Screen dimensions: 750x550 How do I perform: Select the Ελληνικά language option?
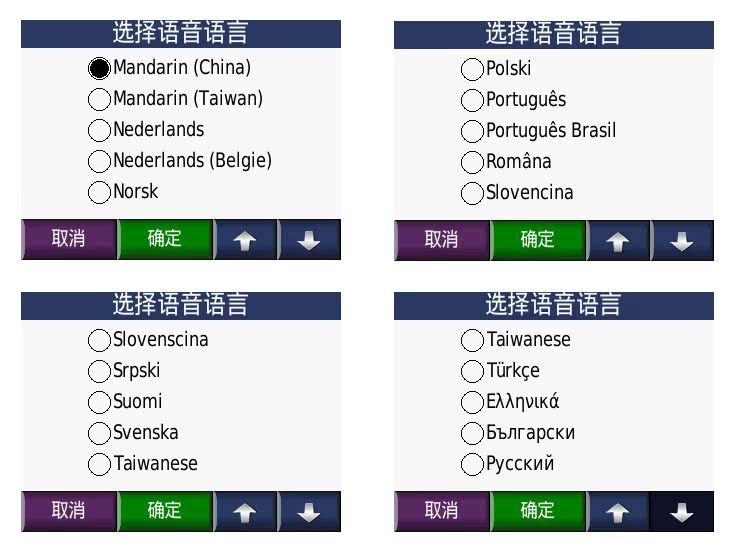472,402
